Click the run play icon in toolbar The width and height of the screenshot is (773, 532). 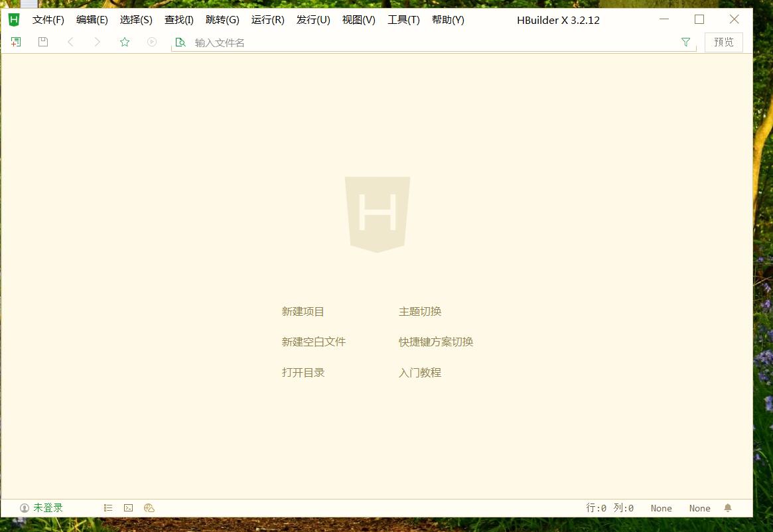152,42
